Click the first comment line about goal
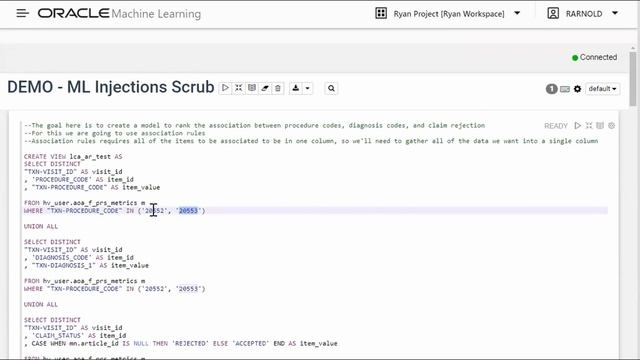Viewport: 640px width, 360px height. pos(254,125)
